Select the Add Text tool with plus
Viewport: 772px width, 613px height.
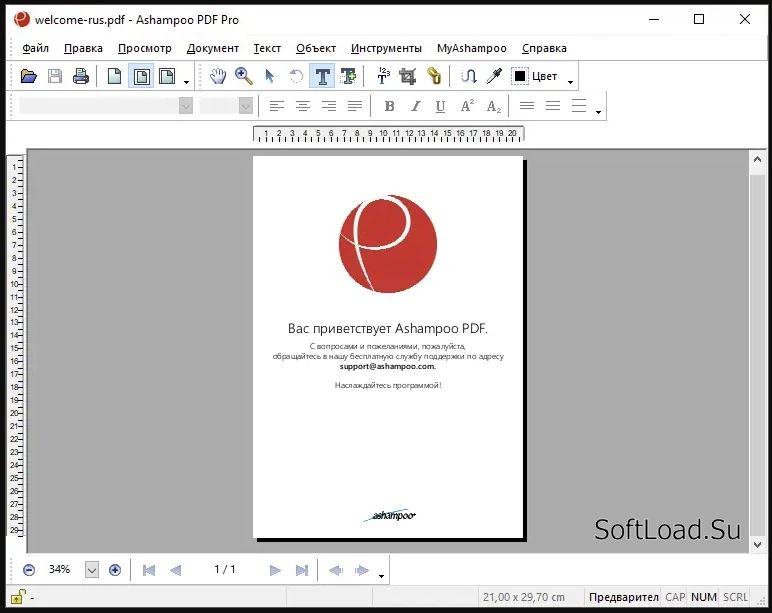coord(349,76)
